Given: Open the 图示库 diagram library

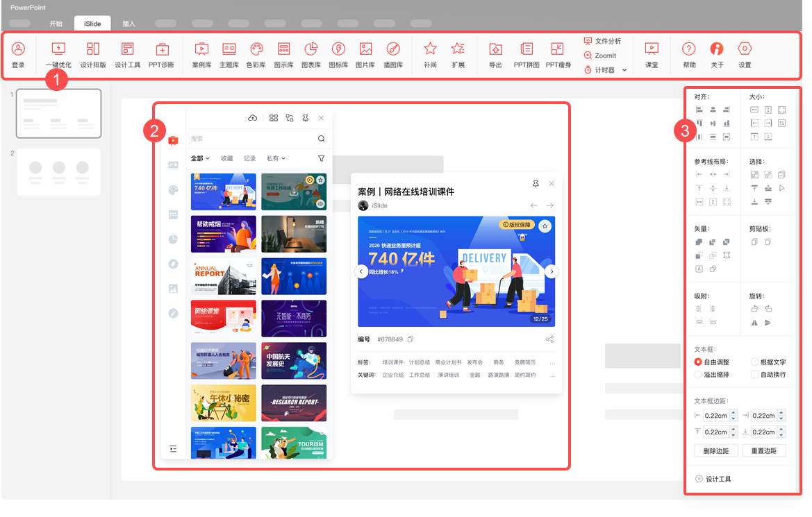Looking at the screenshot, I should click(284, 55).
